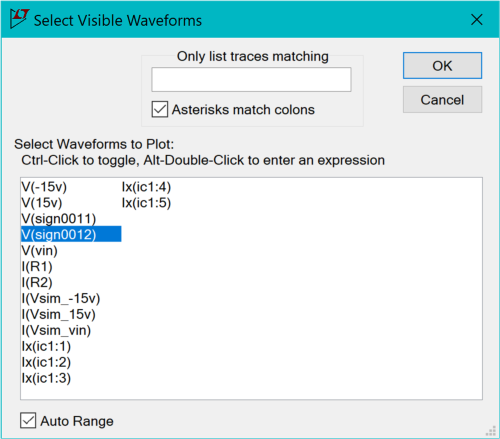
Task: Pick the Ix(ic1:1) waveform
Action: 46,346
